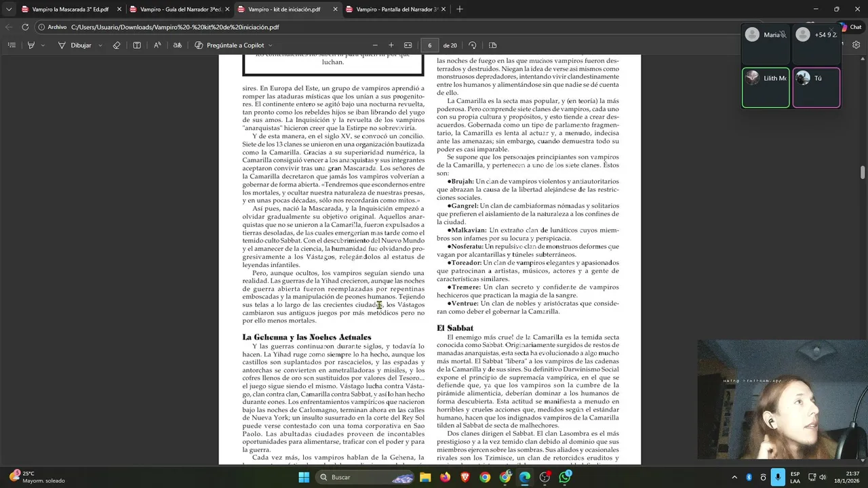Launch Firefox from the taskbar

click(445, 477)
